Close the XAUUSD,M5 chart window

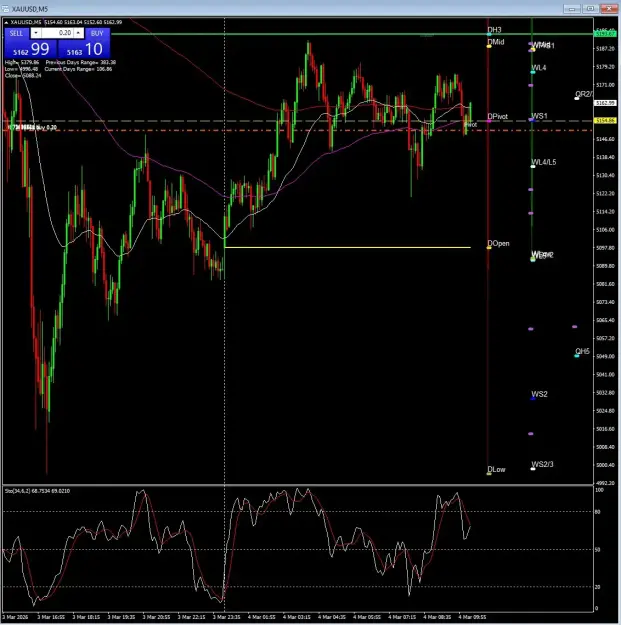tap(609, 9)
